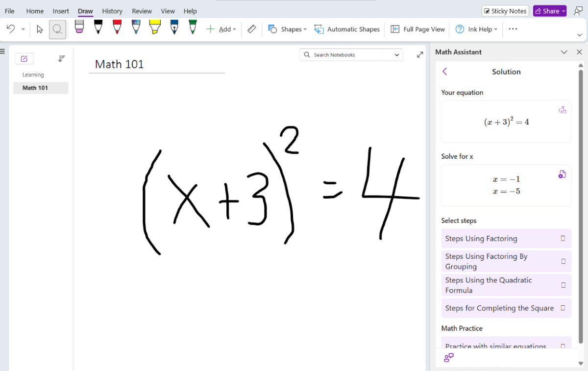Click the equation edit icon
This screenshot has height=371, width=588.
click(x=563, y=110)
